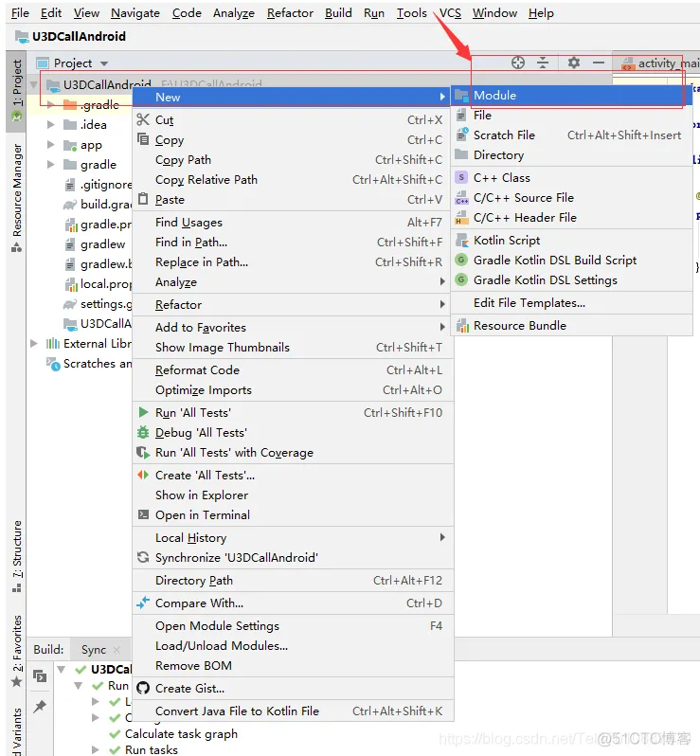Click the C++ Class icon
Screen dimensions: 700x756
pos(461,177)
